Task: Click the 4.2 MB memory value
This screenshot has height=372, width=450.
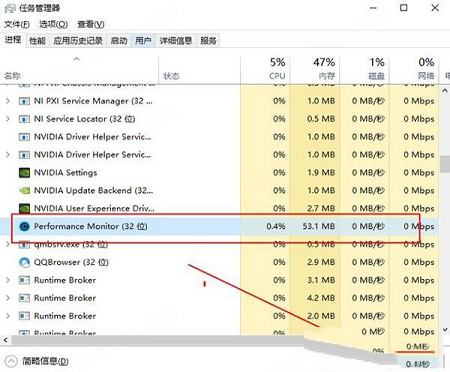Action: pos(321,298)
